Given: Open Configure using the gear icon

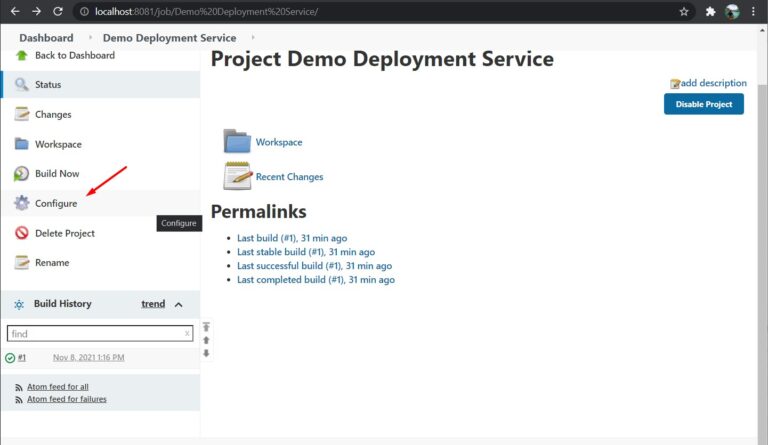Looking at the screenshot, I should 21,203.
